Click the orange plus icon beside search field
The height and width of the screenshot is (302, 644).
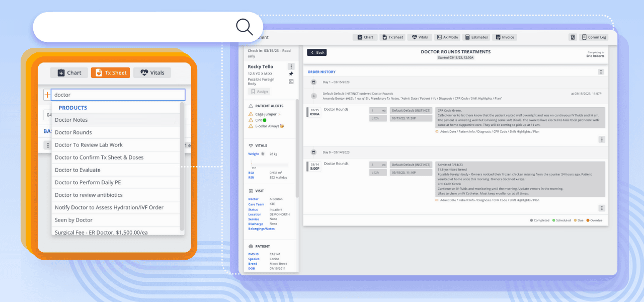click(x=47, y=95)
